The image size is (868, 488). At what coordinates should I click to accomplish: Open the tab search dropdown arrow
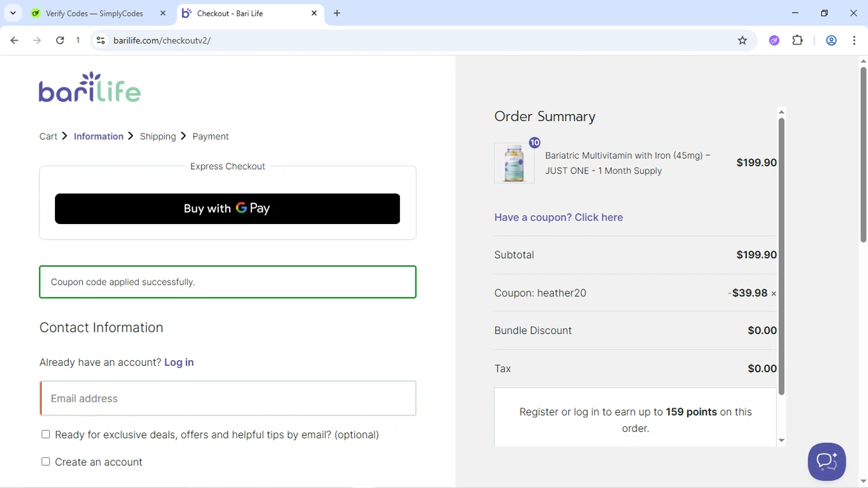click(13, 13)
